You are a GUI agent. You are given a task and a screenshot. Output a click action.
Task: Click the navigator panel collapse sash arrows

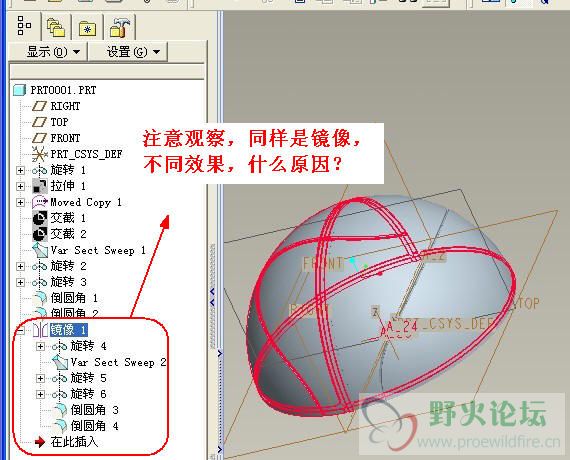(x=212, y=297)
